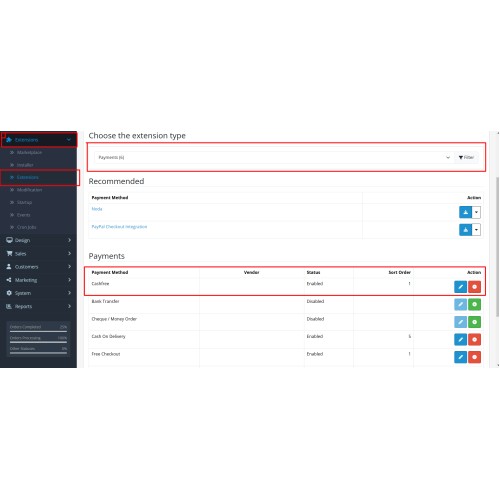Expand the Design menu in the sidebar
This screenshot has height=500, width=500.
[x=38, y=240]
